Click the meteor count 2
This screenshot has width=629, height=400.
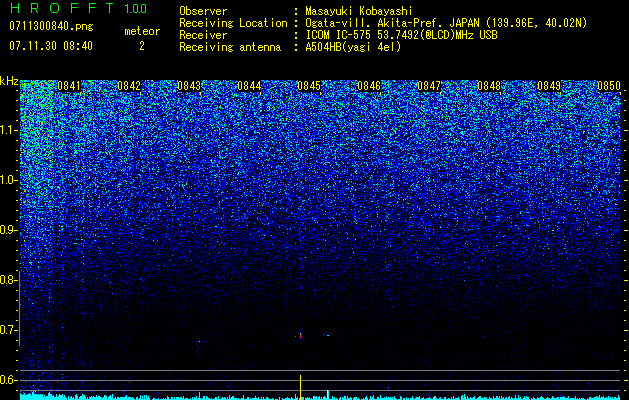tap(142, 46)
